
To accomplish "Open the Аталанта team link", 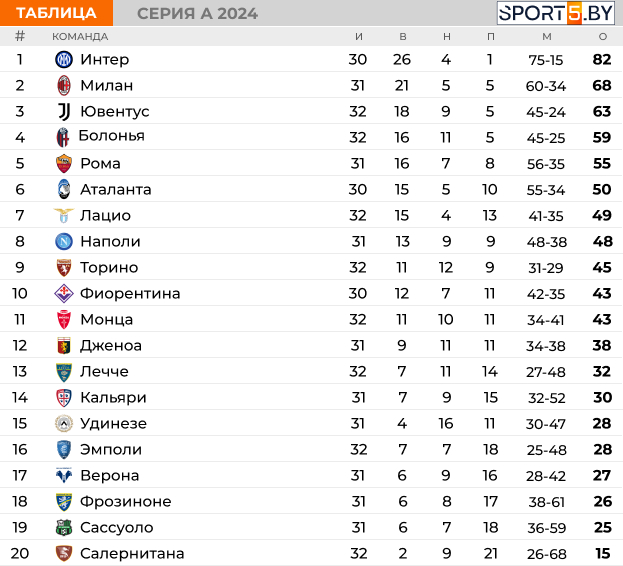I will [116, 190].
